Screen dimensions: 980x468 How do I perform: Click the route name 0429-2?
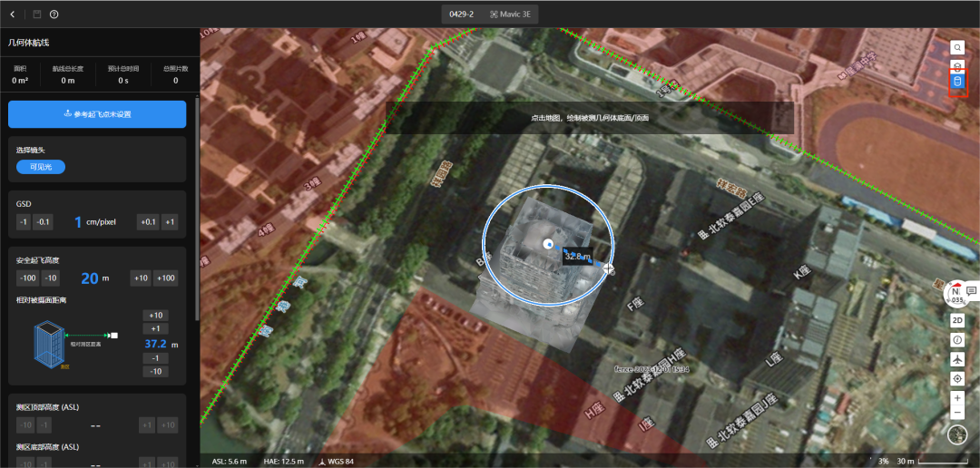tap(460, 15)
